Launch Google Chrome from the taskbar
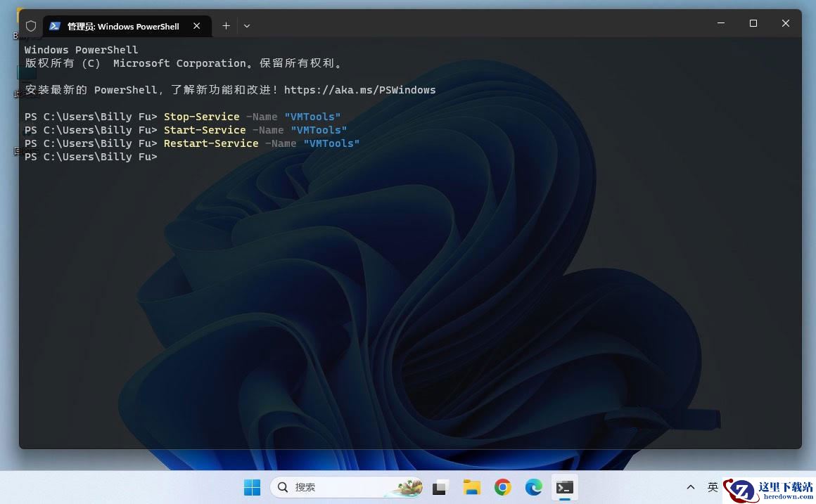This screenshot has height=504, width=816. coord(503,487)
